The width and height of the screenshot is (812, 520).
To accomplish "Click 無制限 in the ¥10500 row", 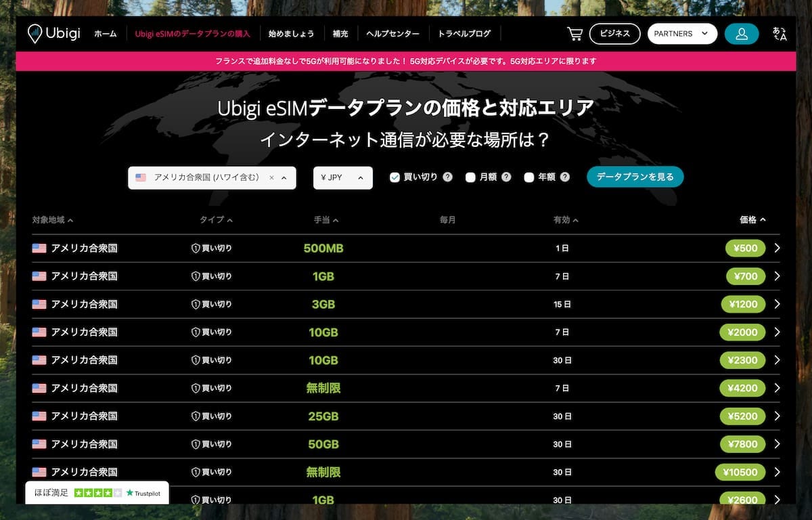I will (323, 472).
